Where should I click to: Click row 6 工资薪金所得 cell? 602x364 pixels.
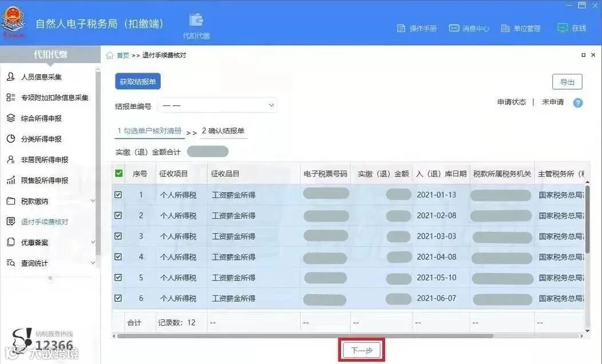[x=233, y=298]
